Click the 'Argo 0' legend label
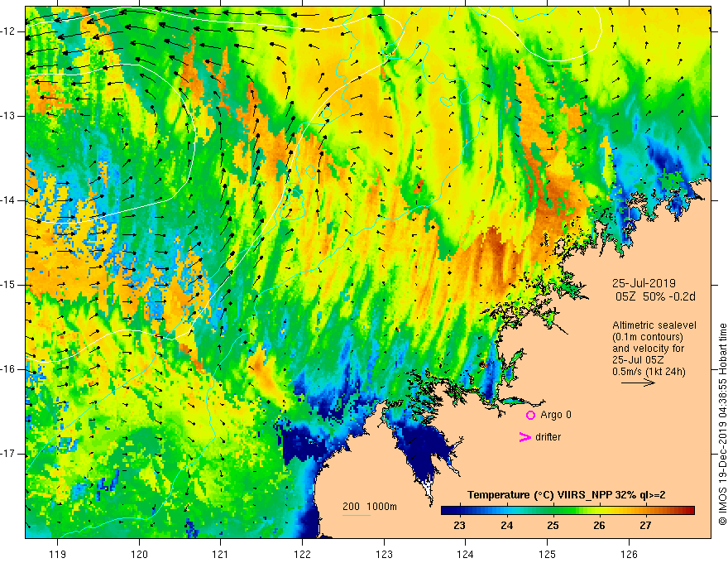The width and height of the screenshot is (728, 563). pos(556,415)
